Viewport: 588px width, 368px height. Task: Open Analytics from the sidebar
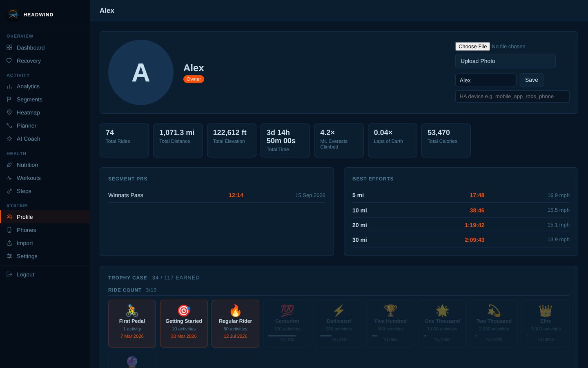tap(45, 86)
